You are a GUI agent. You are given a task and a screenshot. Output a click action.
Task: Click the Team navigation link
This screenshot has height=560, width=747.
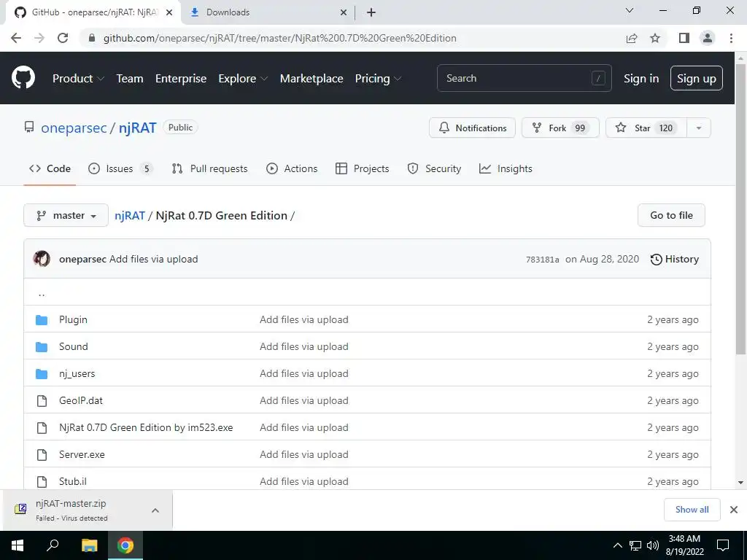pyautogui.click(x=130, y=79)
